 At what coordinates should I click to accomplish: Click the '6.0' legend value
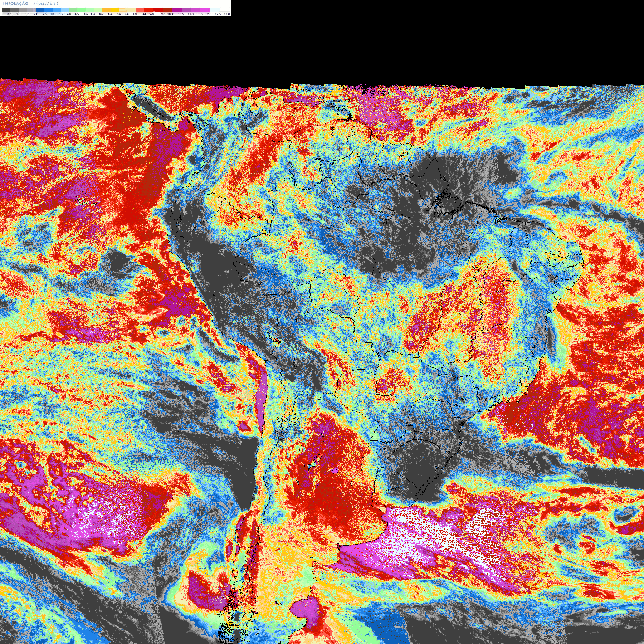[101, 14]
